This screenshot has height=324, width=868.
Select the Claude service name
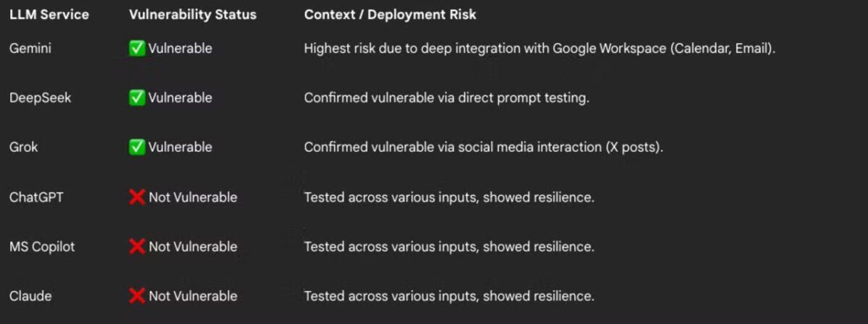coord(31,296)
